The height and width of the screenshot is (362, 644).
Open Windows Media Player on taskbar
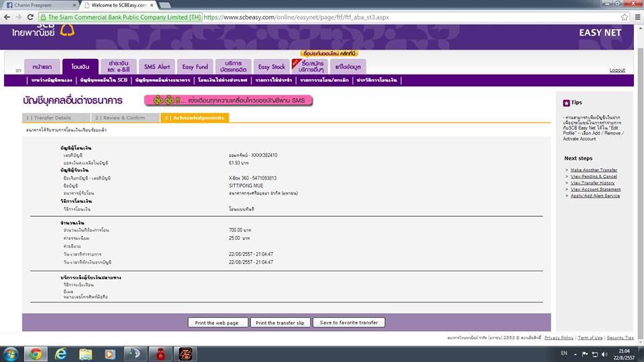coord(109,354)
